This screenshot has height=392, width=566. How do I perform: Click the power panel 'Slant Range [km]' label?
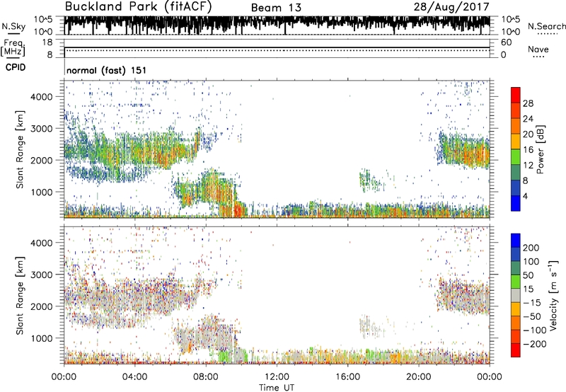(20, 149)
